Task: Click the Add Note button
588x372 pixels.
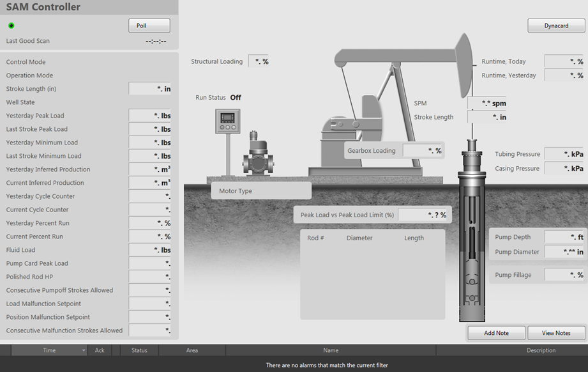Action: pyautogui.click(x=496, y=333)
